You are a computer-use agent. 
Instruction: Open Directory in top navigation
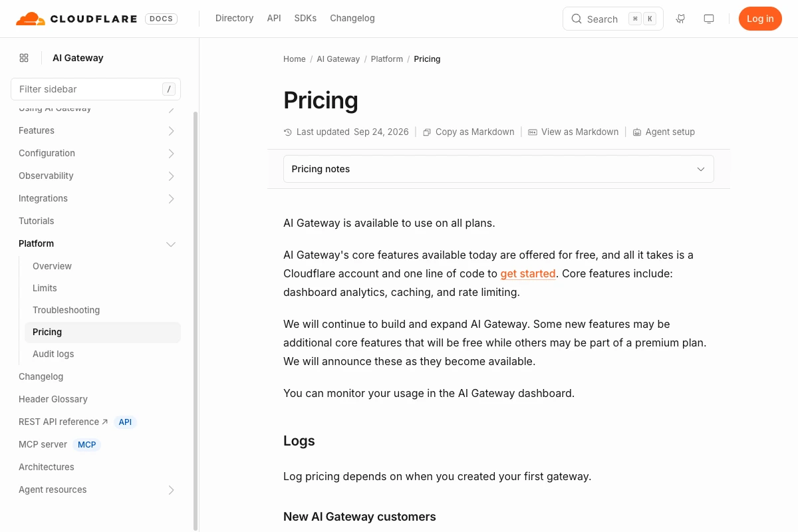click(x=234, y=18)
